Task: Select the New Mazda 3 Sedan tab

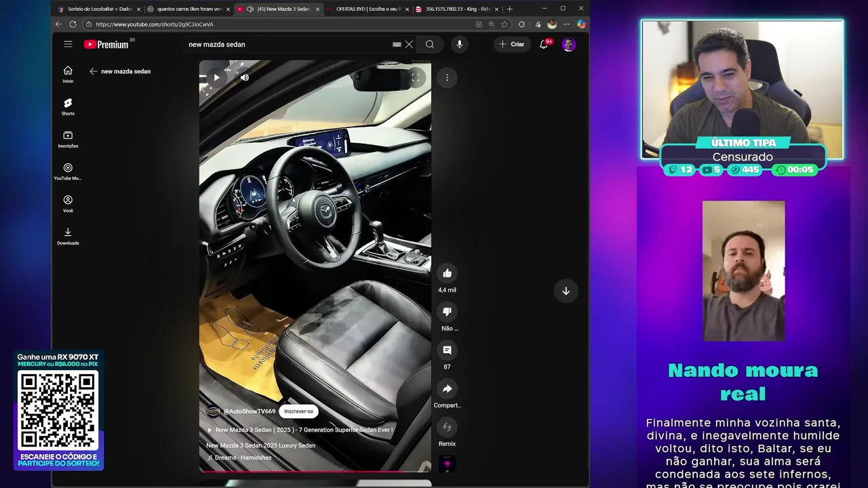Action: (x=278, y=9)
